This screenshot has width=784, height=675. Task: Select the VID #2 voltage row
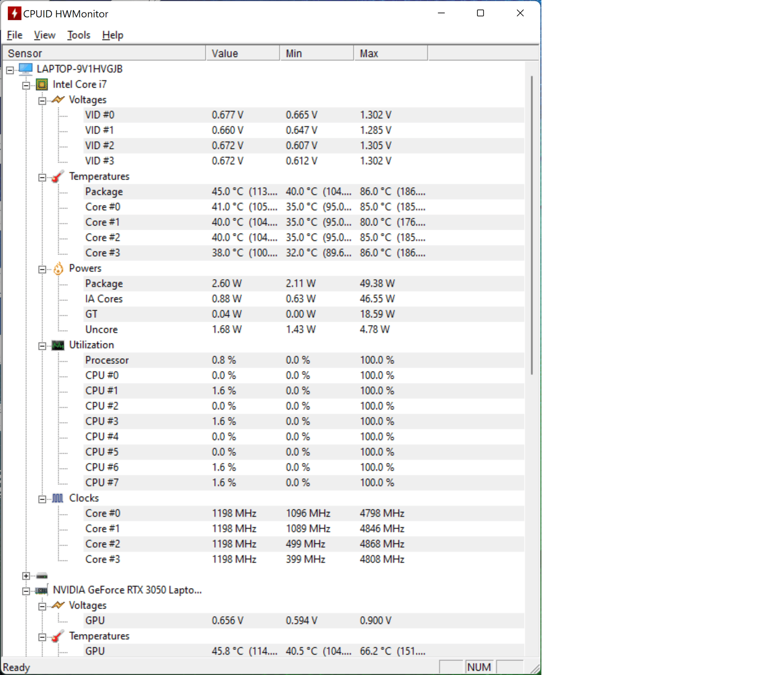(x=304, y=146)
